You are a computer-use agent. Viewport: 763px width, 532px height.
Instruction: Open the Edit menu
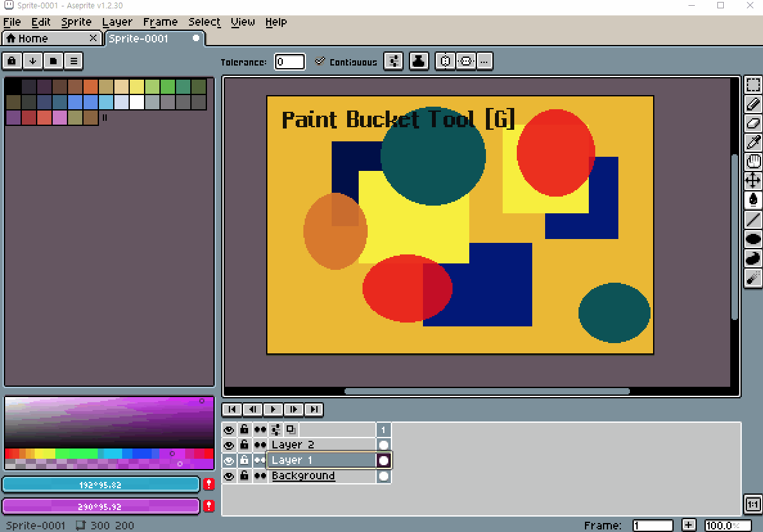coord(41,22)
